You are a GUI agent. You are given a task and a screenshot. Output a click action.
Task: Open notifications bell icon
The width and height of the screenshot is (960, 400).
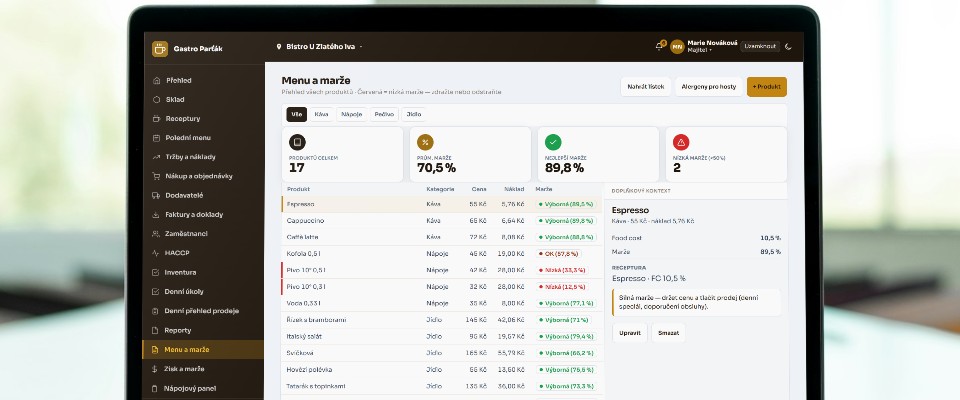pyautogui.click(x=659, y=46)
